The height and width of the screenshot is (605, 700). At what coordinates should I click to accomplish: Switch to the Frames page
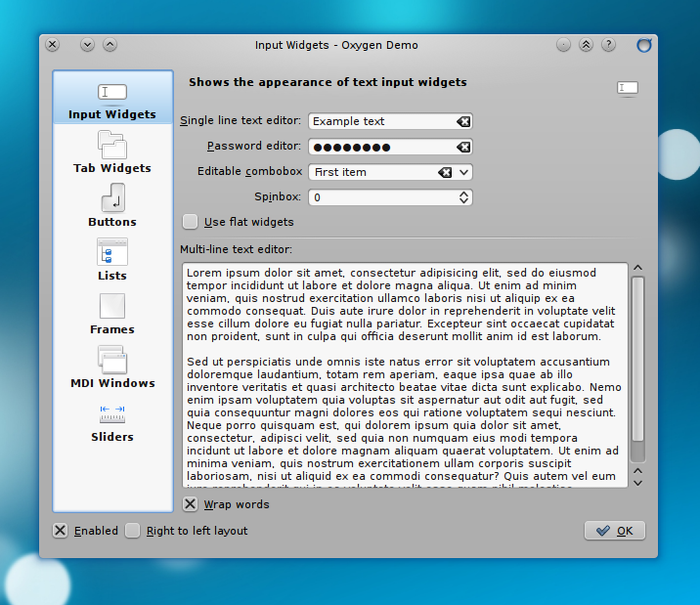[x=112, y=313]
